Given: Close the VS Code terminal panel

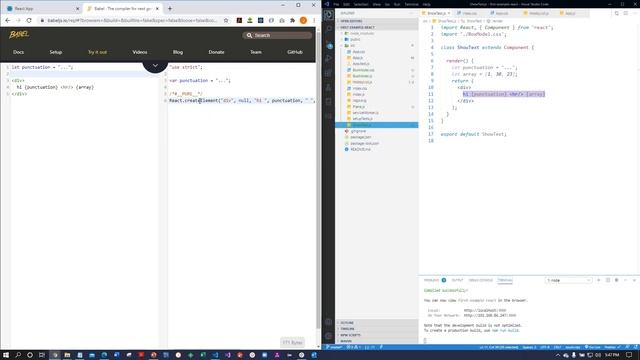Looking at the screenshot, I should click(x=634, y=280).
